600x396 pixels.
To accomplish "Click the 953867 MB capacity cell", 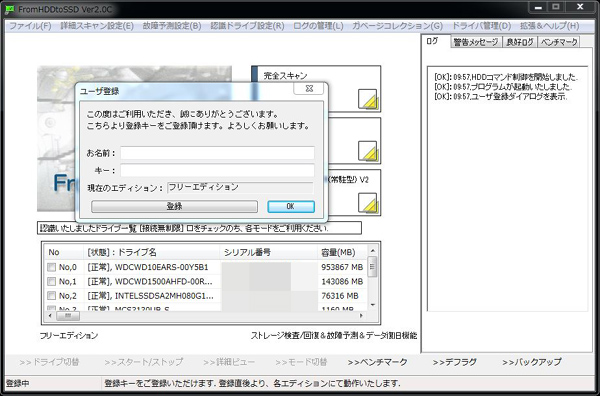I will (342, 267).
